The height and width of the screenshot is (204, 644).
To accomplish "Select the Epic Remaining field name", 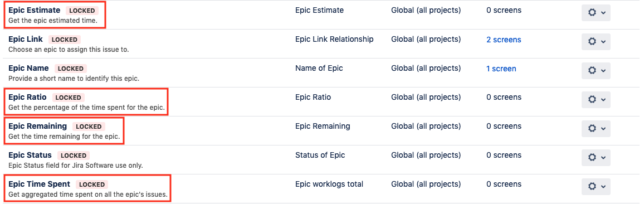I will point(37,127).
